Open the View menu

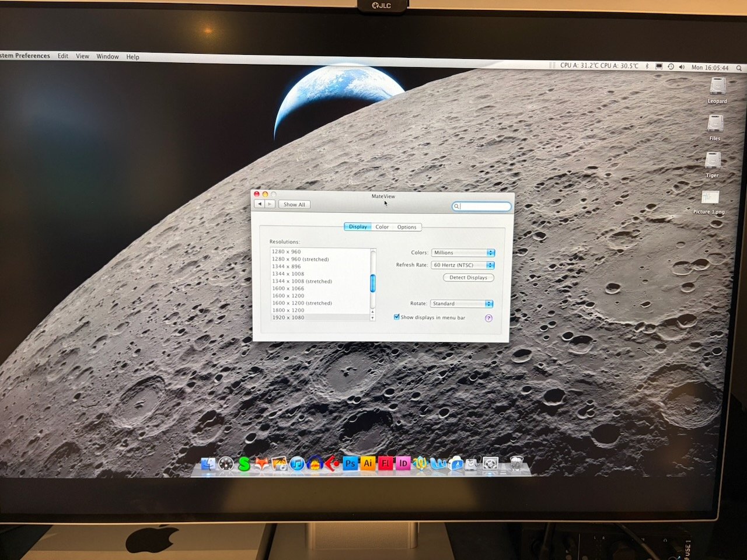click(x=82, y=56)
